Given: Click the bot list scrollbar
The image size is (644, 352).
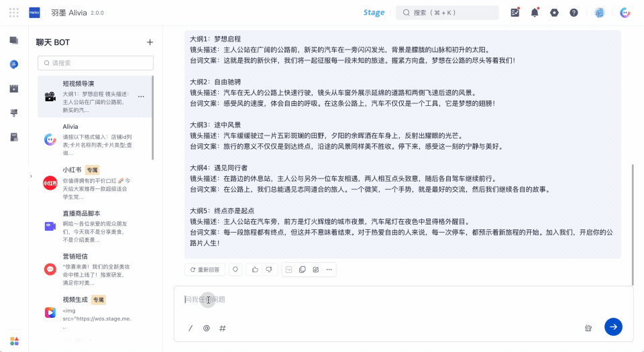Looking at the screenshot, I should coord(153,117).
